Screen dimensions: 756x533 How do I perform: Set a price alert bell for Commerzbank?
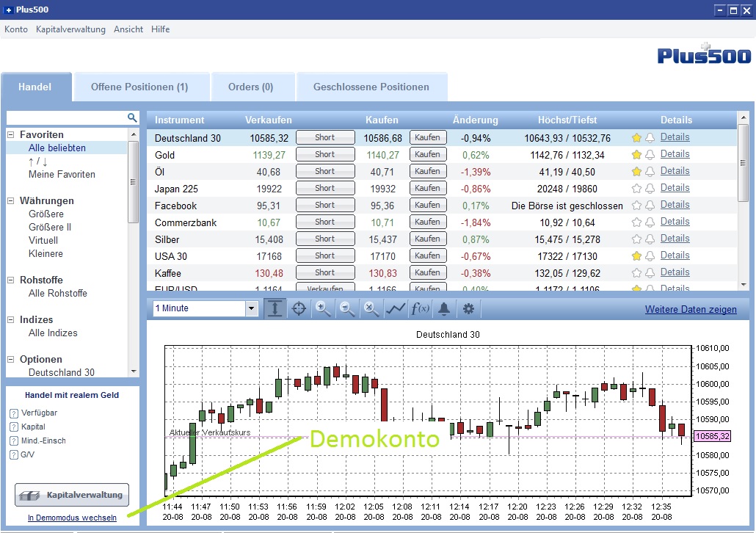click(x=650, y=222)
